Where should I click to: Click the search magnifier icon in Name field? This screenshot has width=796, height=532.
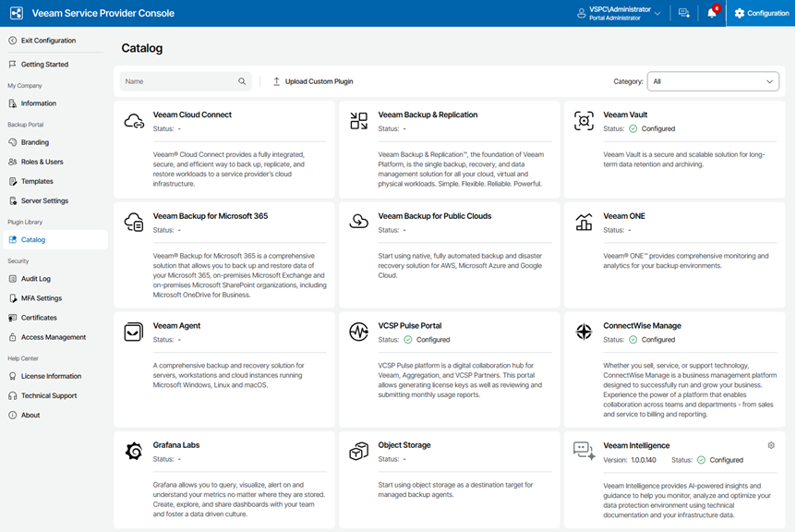tap(242, 81)
